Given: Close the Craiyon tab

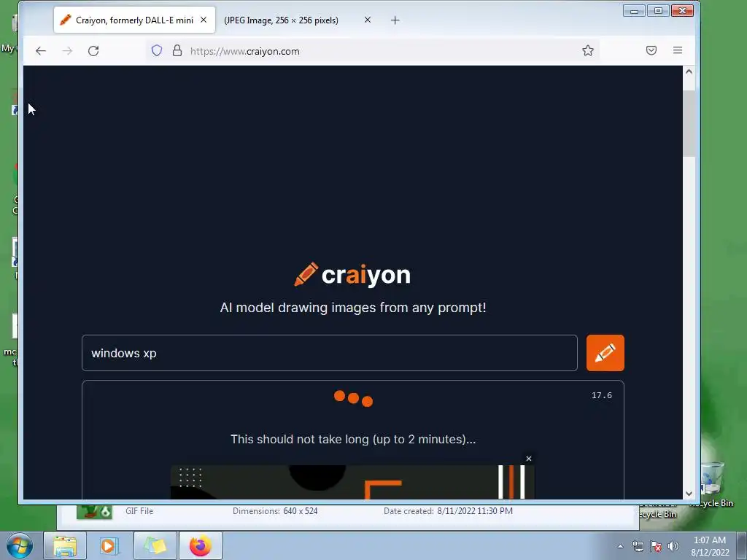Looking at the screenshot, I should pyautogui.click(x=204, y=20).
